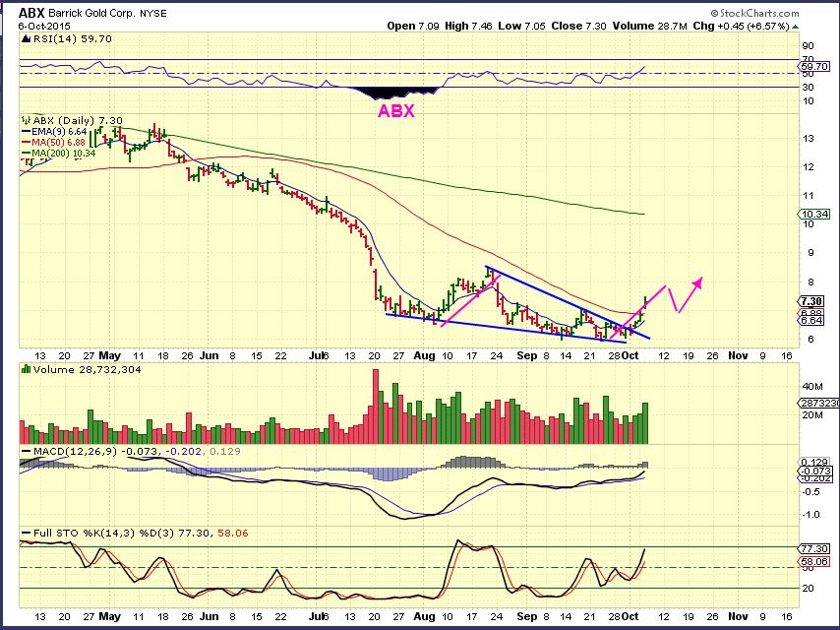The height and width of the screenshot is (630, 840).
Task: Toggle the MA(50) overlay visibility
Action: click(52, 144)
